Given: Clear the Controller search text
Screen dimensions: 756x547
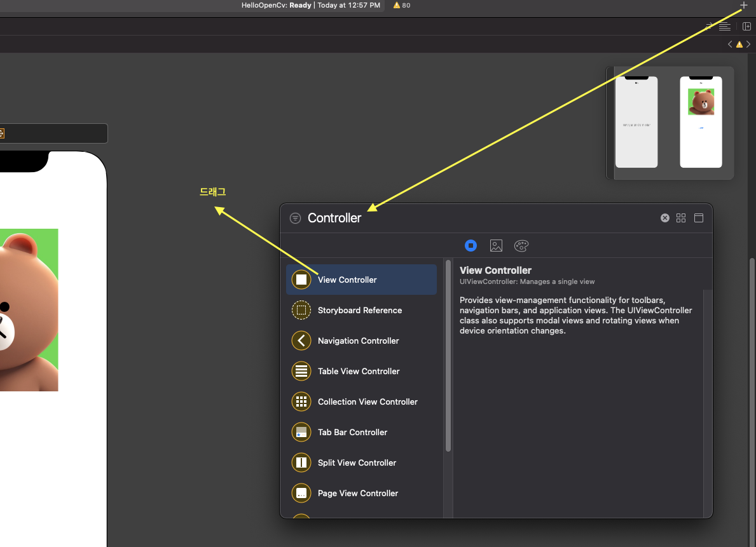Looking at the screenshot, I should [x=665, y=218].
